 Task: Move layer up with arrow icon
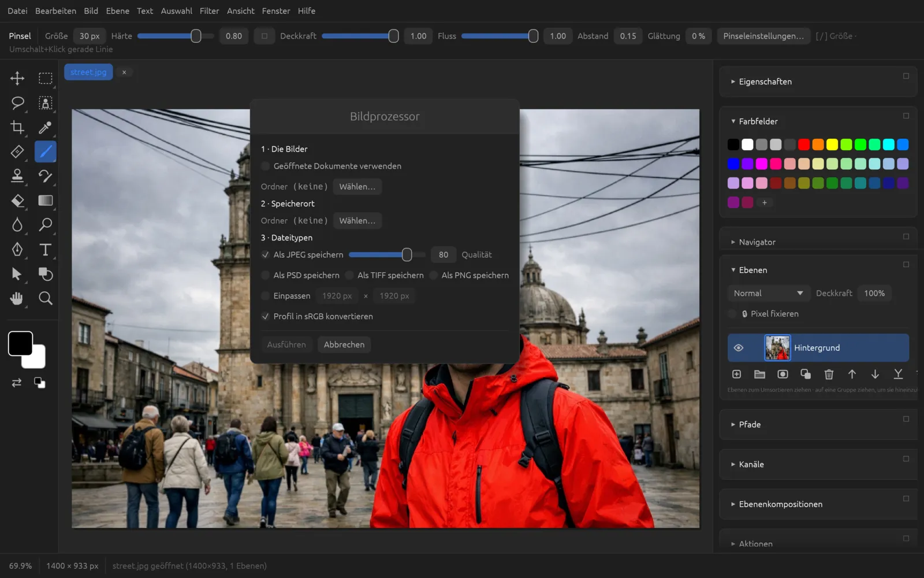pyautogui.click(x=852, y=375)
